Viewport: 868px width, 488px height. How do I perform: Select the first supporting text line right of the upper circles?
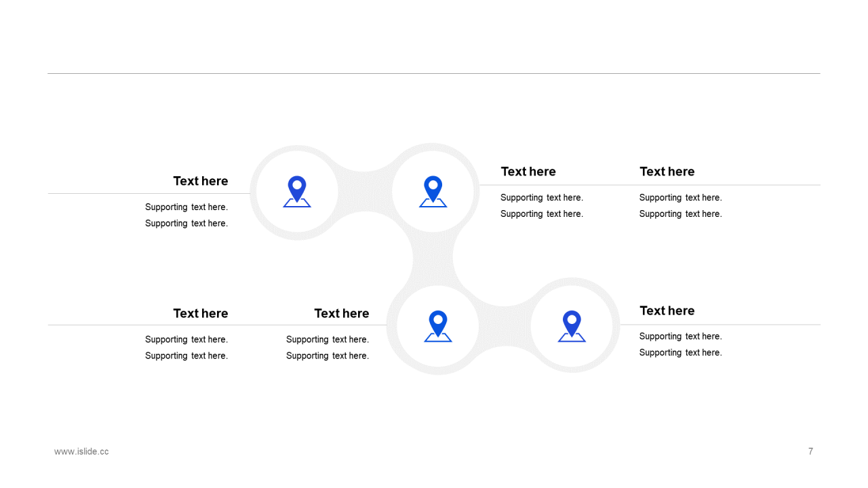pos(541,198)
